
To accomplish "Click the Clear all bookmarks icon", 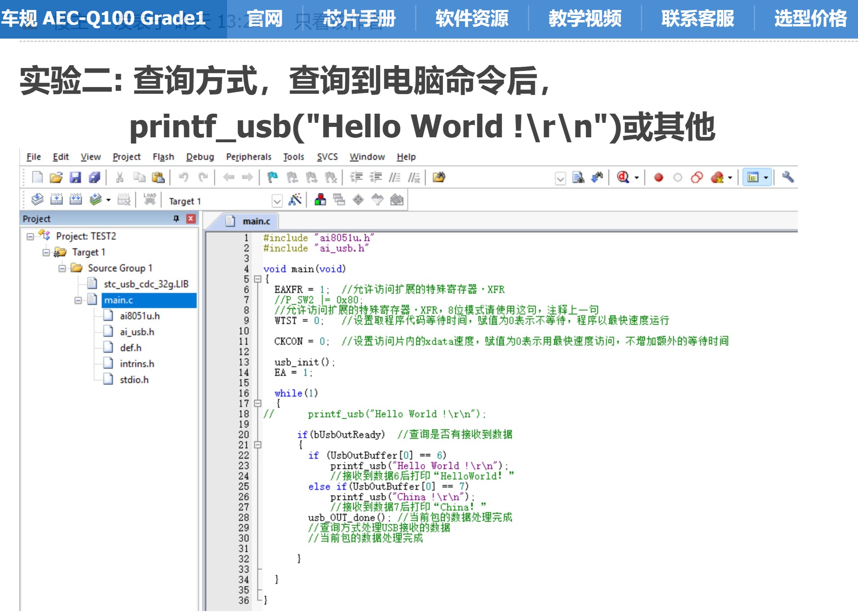I will (330, 178).
